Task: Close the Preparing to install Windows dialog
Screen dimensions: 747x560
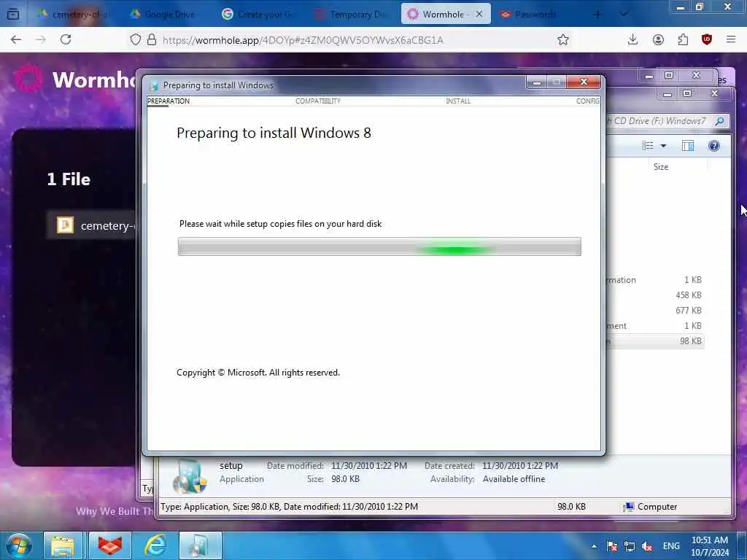Action: pyautogui.click(x=584, y=82)
